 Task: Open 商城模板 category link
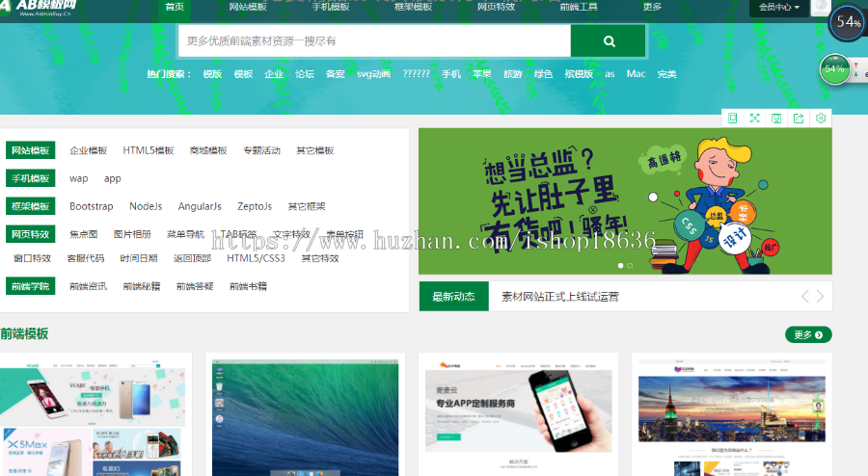pos(208,150)
